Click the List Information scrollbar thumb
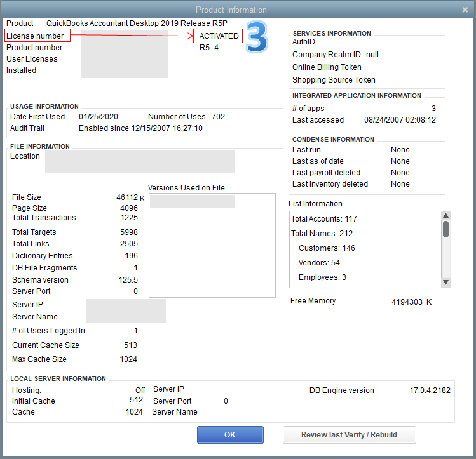This screenshot has width=476, height=459. pyautogui.click(x=445, y=229)
